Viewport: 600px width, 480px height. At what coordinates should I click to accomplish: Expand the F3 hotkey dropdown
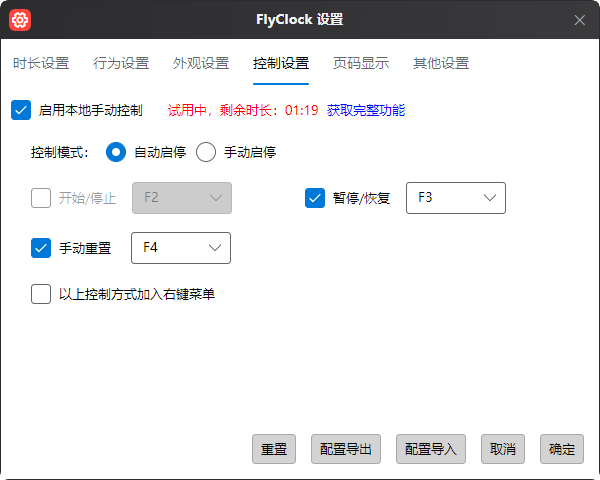(456, 198)
